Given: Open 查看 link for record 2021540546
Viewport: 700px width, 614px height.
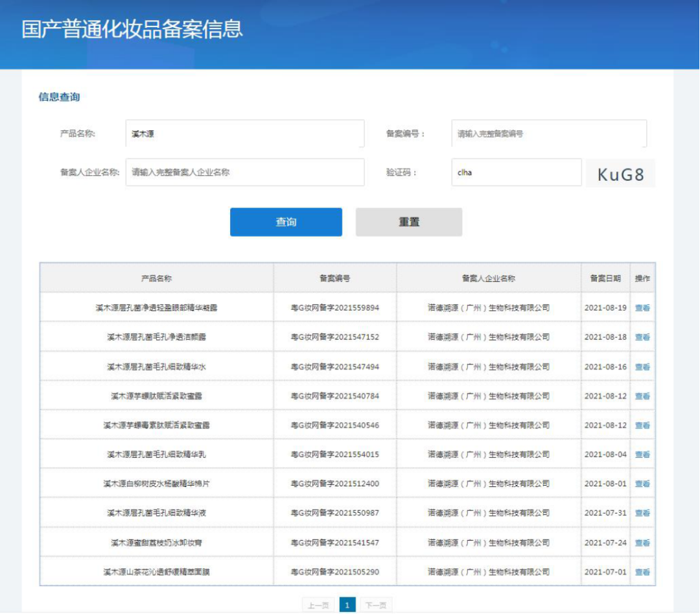Looking at the screenshot, I should click(x=642, y=425).
